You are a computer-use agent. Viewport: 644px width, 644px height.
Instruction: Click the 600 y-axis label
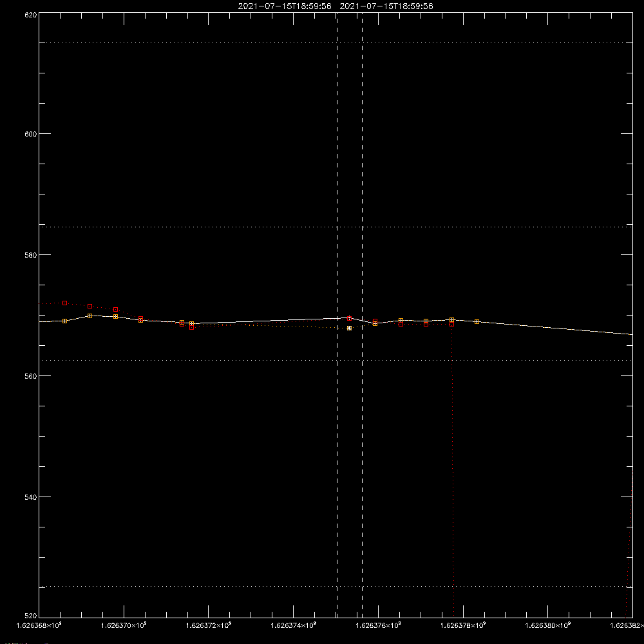click(31, 134)
